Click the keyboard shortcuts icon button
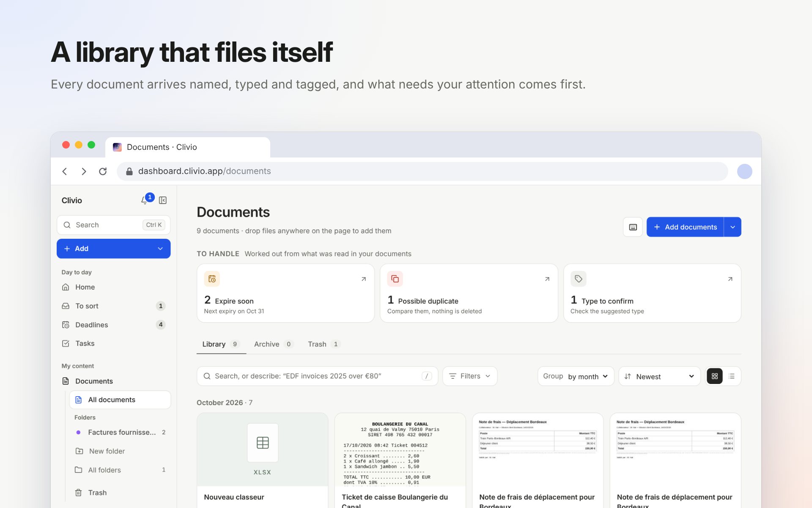 click(633, 227)
